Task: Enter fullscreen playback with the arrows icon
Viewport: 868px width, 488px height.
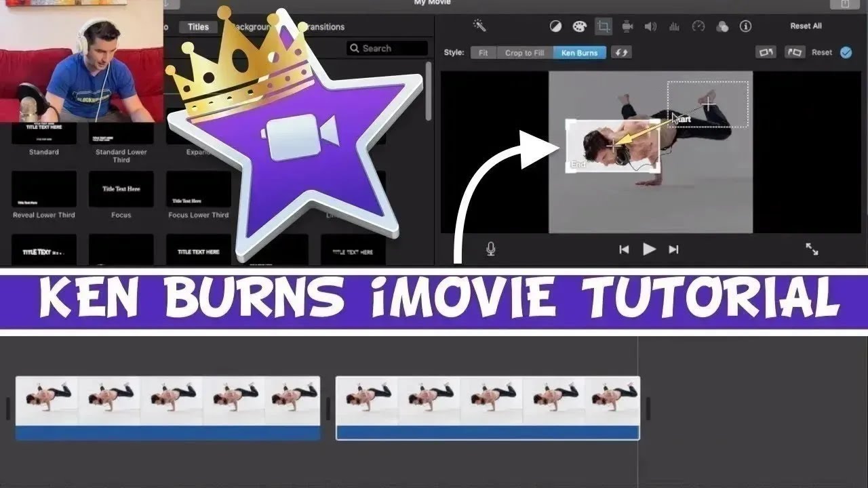Action: (x=812, y=249)
